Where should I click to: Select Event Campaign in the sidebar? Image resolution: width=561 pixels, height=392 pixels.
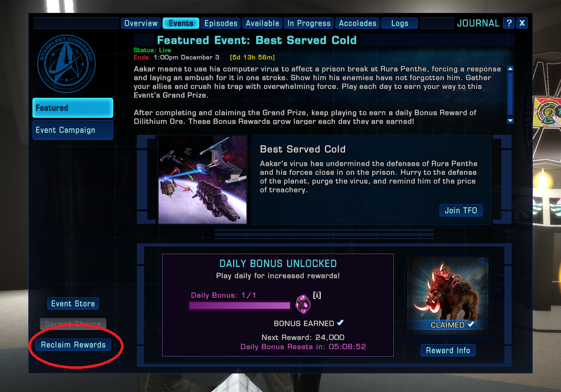click(73, 130)
